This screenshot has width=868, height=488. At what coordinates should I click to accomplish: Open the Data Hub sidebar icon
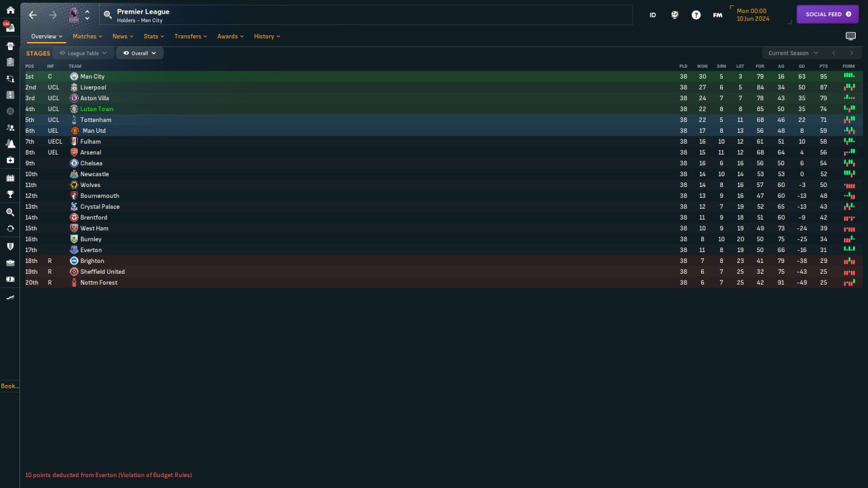click(x=10, y=111)
